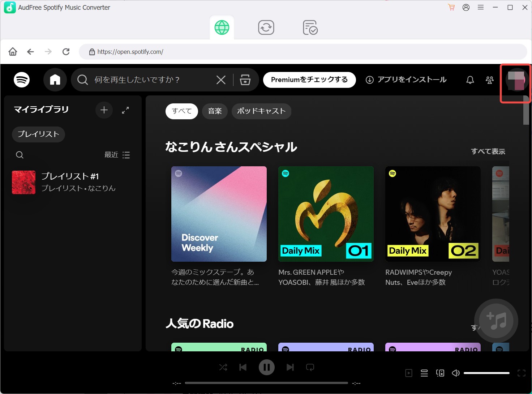Navigate forward with the right arrow
The width and height of the screenshot is (532, 394).
48,52
